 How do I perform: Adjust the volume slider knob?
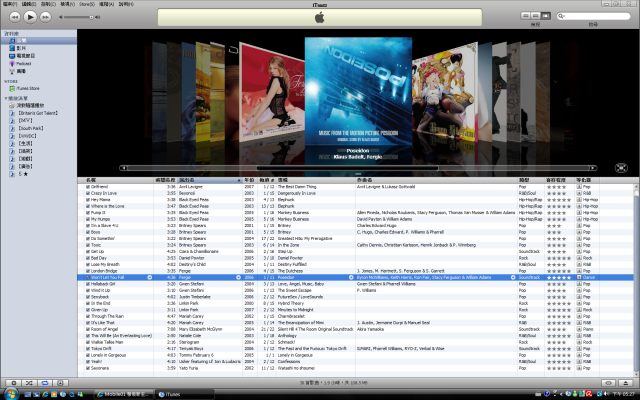pyautogui.click(x=91, y=17)
